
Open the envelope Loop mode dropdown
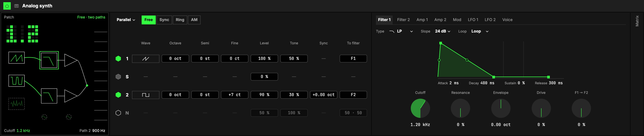(480, 31)
